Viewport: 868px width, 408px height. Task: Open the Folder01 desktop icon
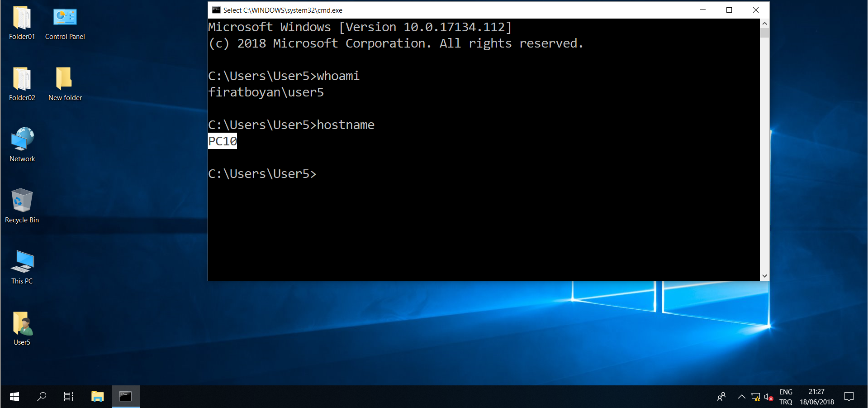(22, 23)
